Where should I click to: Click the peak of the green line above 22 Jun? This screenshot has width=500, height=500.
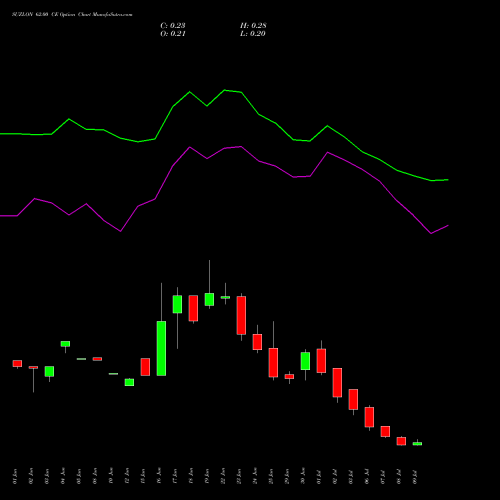click(225, 90)
